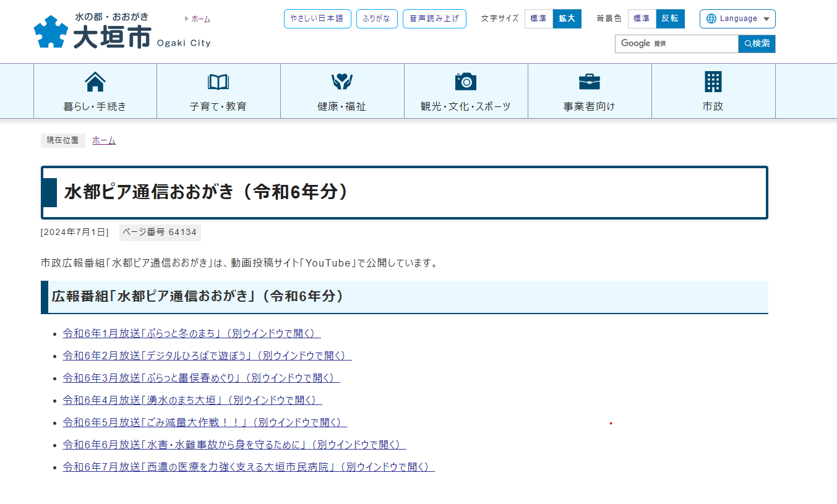
Task: Open the briefcase icon for 事業者向け
Action: pos(590,82)
